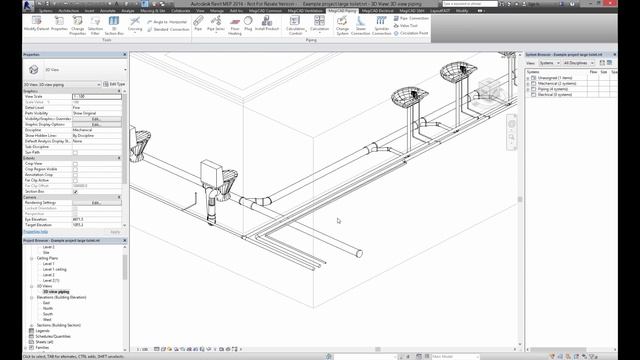Image resolution: width=640 pixels, height=360 pixels.
Task: Select the Valve Tool
Action: point(405,26)
